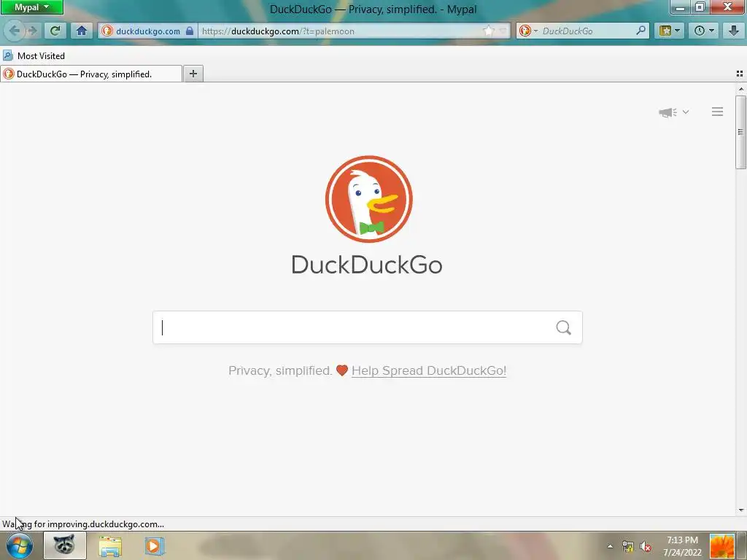This screenshot has height=560, width=747.
Task: Click the network status tray icon
Action: tap(628, 546)
